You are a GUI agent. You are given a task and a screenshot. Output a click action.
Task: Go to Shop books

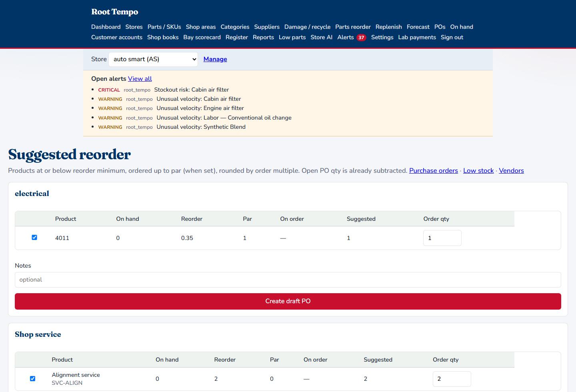[163, 37]
